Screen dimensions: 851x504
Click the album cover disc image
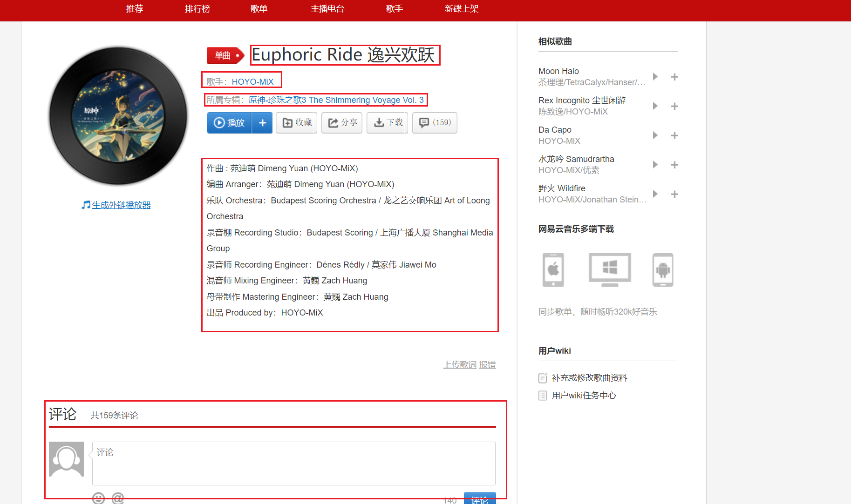(118, 116)
